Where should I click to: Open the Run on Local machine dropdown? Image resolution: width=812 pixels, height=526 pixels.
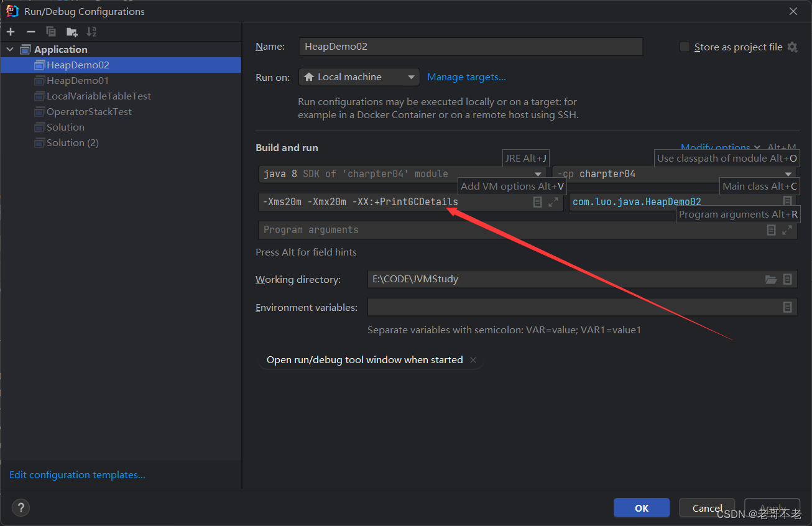[x=359, y=77]
